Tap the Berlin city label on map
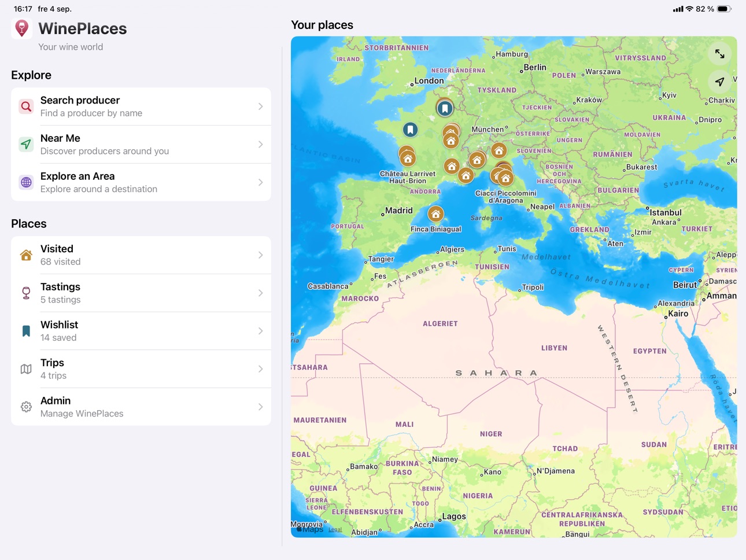 click(x=535, y=67)
